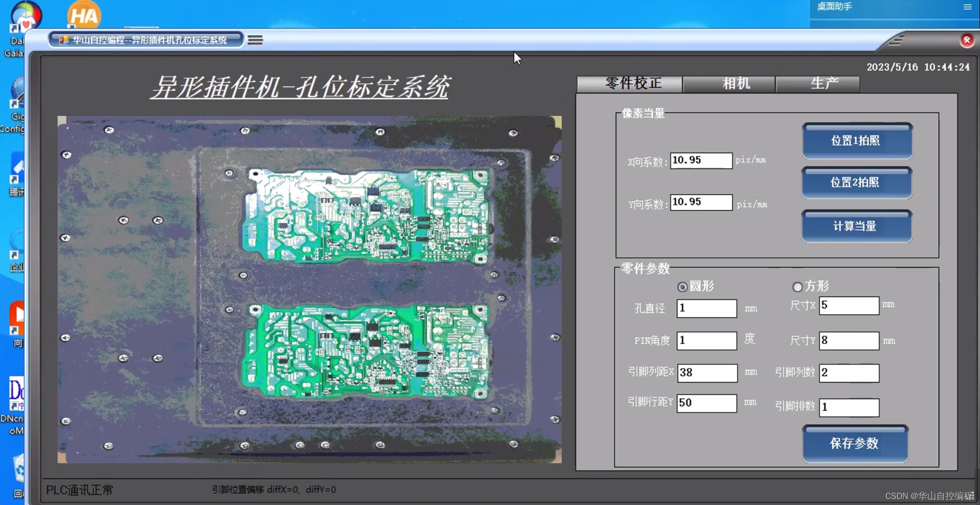Click the app logo in title bar

coord(64,40)
